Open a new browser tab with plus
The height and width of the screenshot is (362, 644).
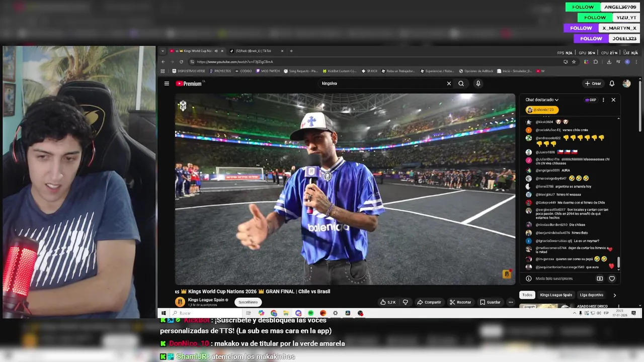click(291, 51)
